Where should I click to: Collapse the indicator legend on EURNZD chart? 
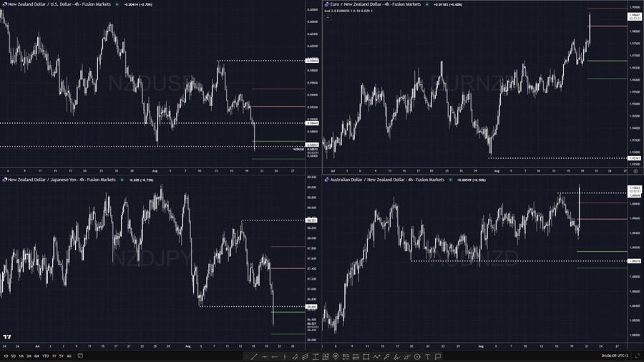tap(328, 16)
